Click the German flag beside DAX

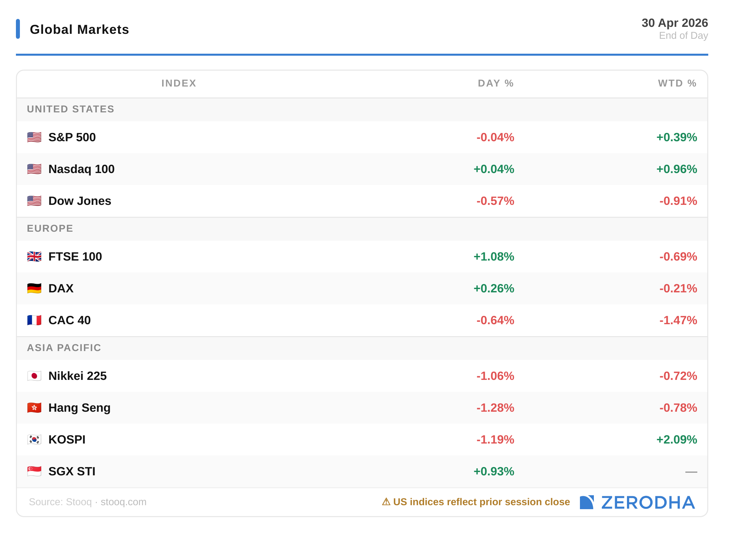34,288
